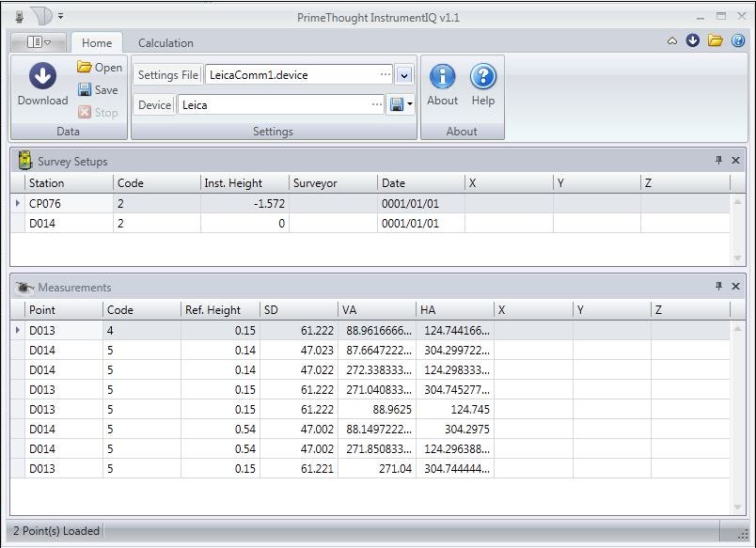This screenshot has height=548, width=756.
Task: Pin the Survey Setups panel
Action: [719, 161]
